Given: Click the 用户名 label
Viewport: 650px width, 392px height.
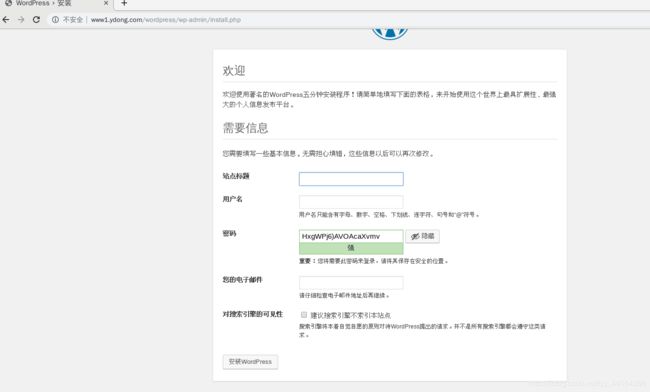Looking at the screenshot, I should (233, 199).
